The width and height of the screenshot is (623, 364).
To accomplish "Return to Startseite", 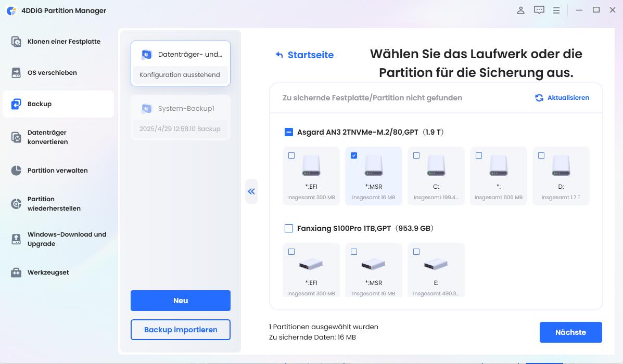I will 304,54.
